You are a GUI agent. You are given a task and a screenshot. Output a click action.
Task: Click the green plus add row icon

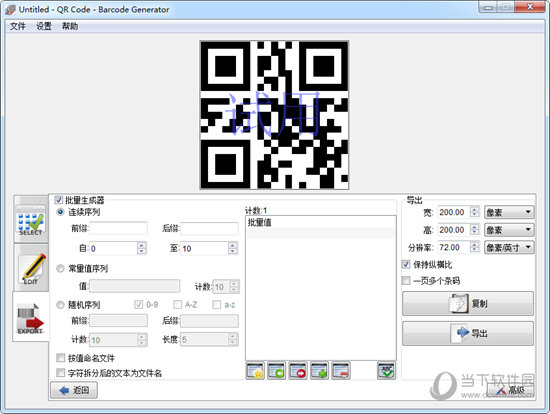point(319,371)
